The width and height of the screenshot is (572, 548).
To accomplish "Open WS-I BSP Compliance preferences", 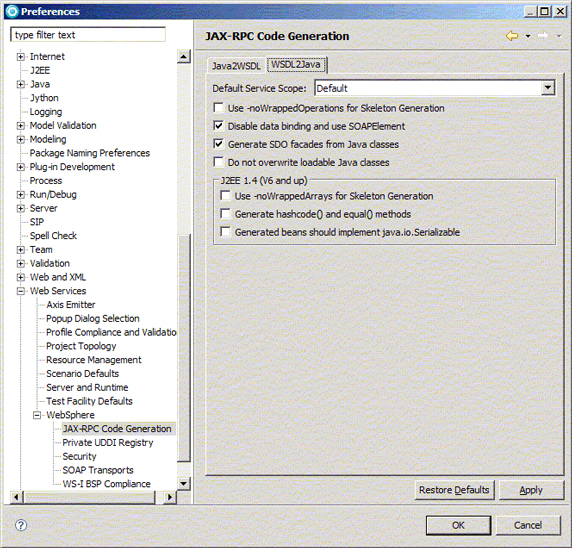I will (106, 484).
